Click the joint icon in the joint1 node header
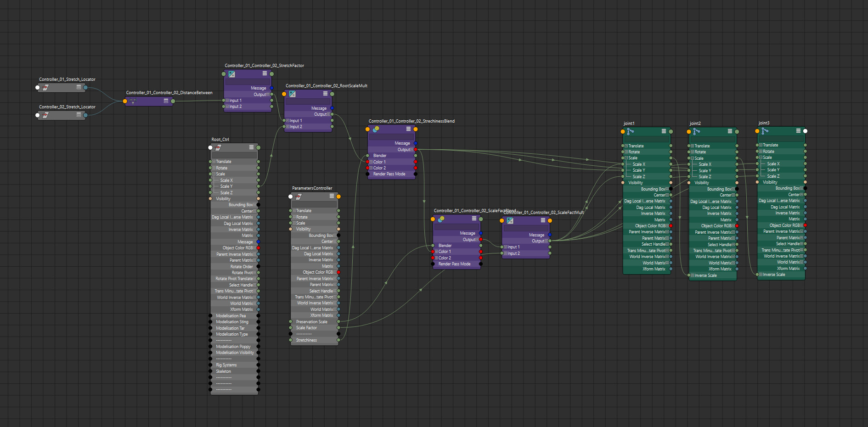 [630, 132]
